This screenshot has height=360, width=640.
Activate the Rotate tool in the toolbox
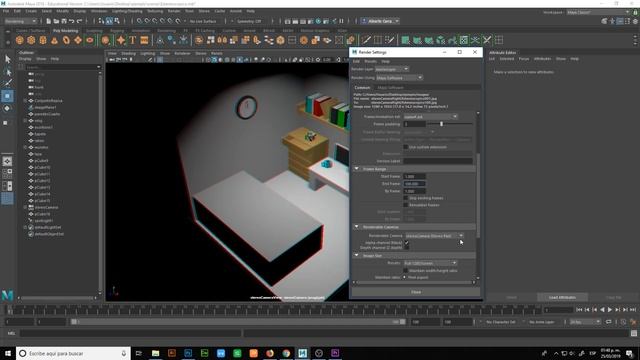tap(7, 109)
